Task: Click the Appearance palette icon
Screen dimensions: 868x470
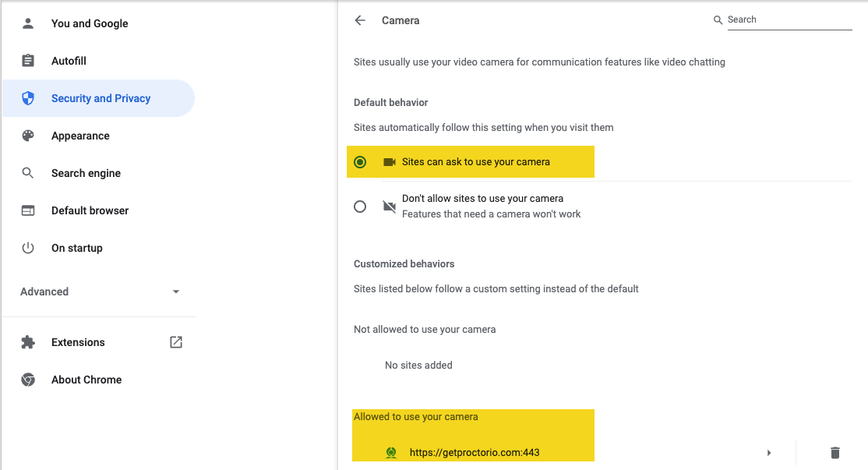Action: pyautogui.click(x=28, y=136)
